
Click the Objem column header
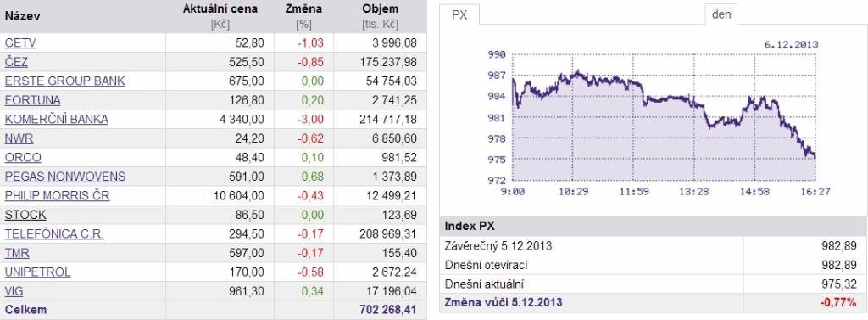point(381,9)
